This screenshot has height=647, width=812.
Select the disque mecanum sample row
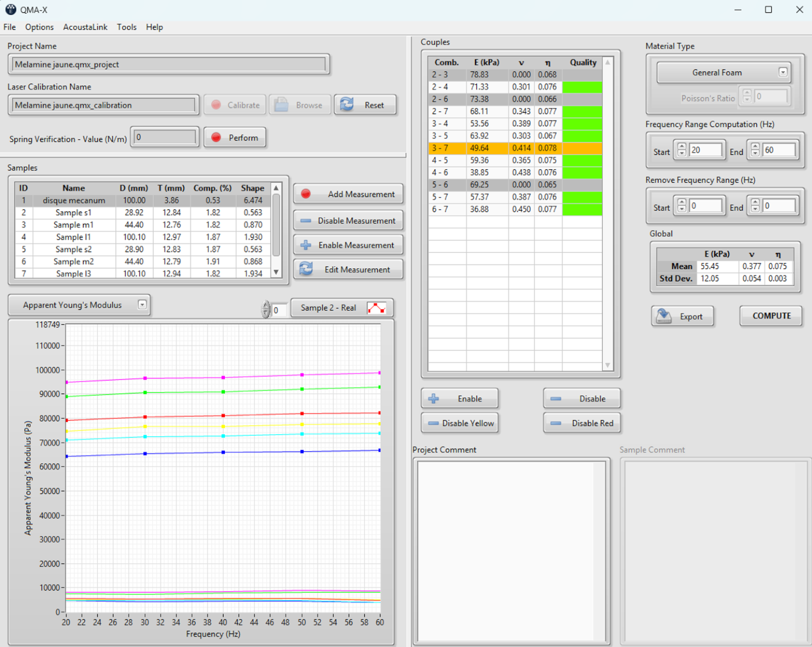point(143,200)
